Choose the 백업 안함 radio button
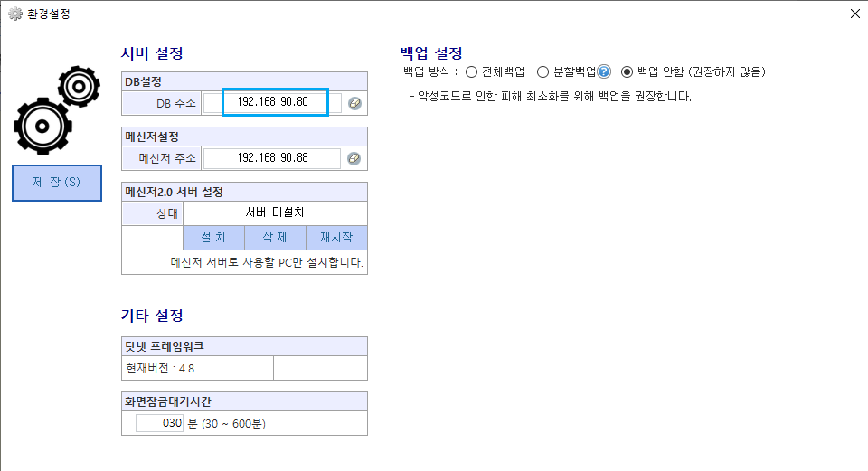This screenshot has width=868, height=471. pyautogui.click(x=627, y=72)
